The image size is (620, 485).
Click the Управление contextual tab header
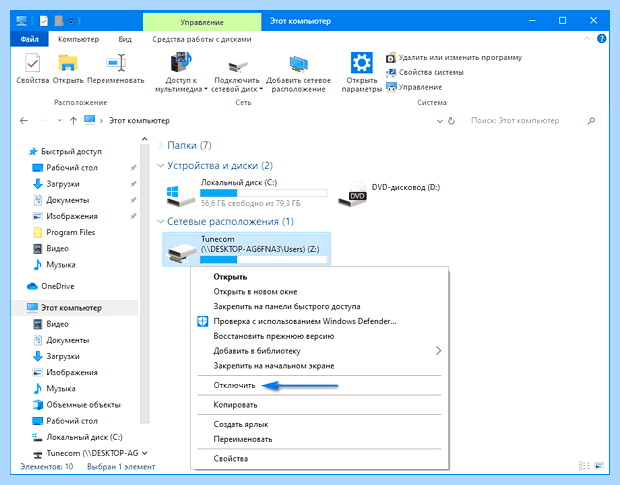point(202,22)
